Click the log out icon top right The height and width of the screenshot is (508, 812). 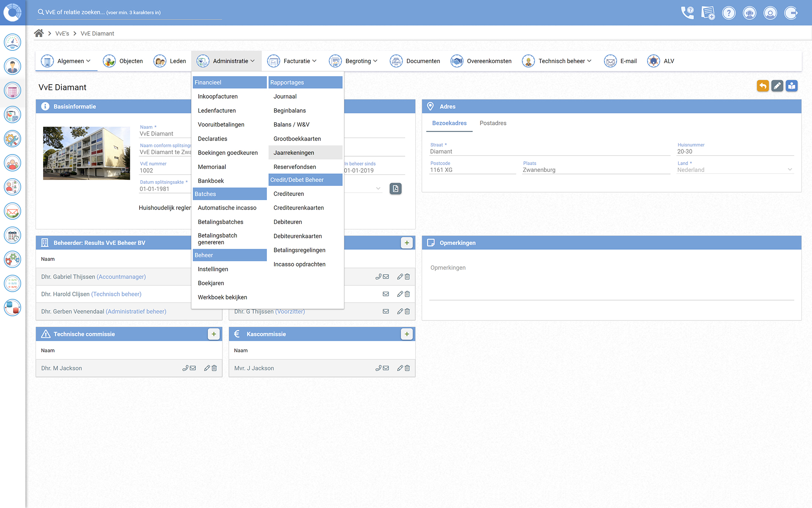[x=792, y=13]
